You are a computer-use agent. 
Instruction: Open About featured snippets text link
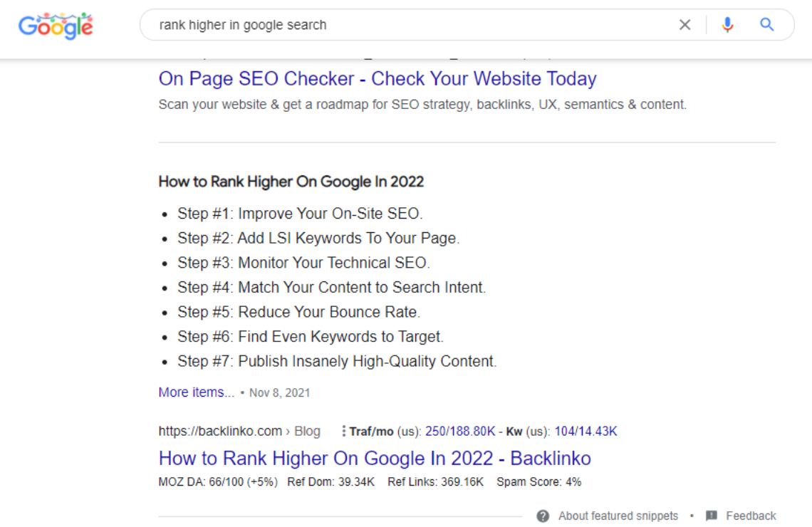pos(618,516)
